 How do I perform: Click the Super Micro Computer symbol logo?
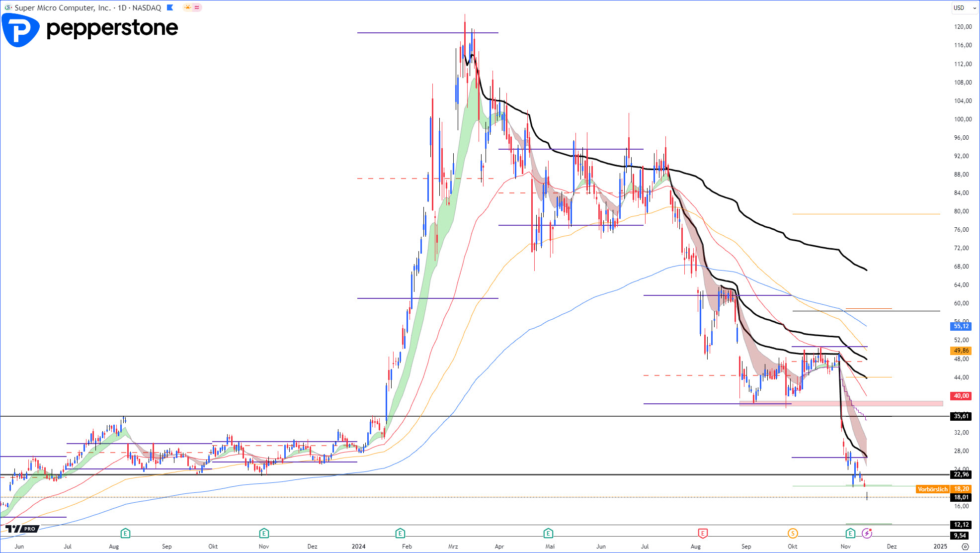8,7
